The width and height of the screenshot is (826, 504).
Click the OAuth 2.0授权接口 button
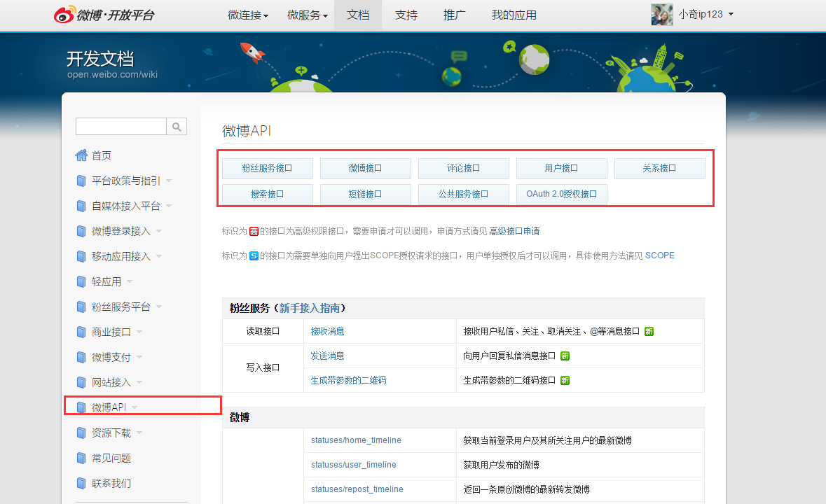click(562, 194)
